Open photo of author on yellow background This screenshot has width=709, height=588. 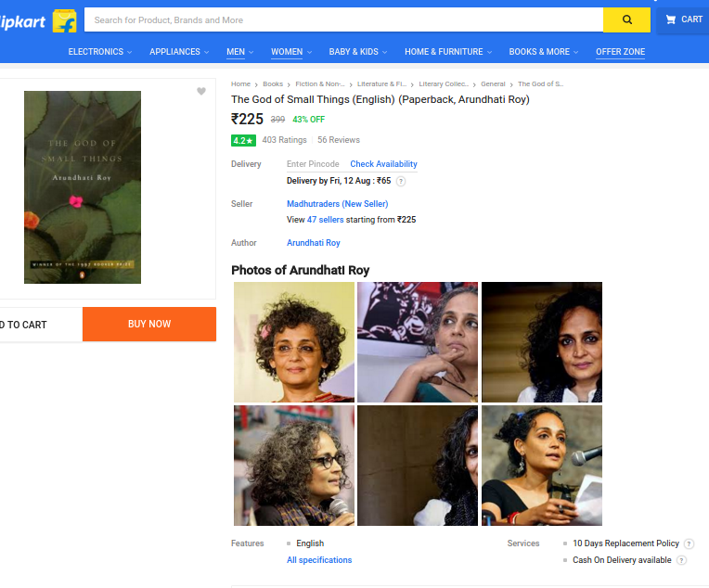click(x=294, y=342)
